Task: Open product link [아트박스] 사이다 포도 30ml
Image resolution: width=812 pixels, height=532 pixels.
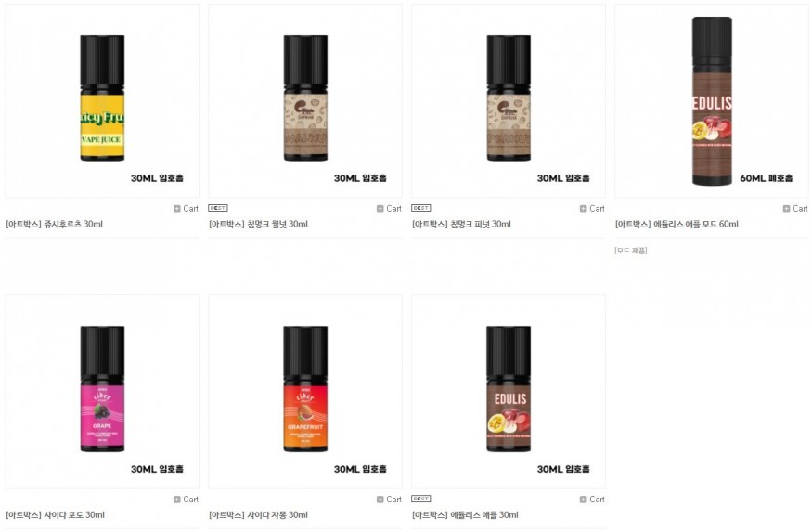Action: pyautogui.click(x=56, y=515)
